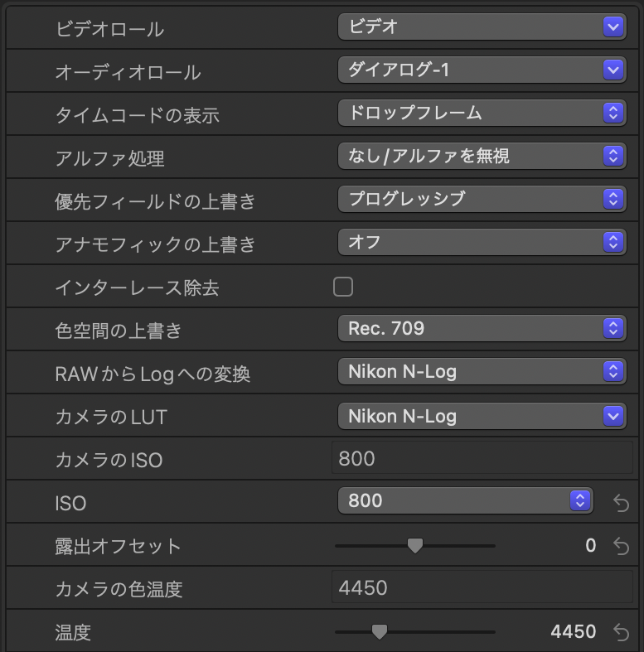The height and width of the screenshot is (652, 644).
Task: Open the カメラのLUT dropdown
Action: click(x=482, y=416)
